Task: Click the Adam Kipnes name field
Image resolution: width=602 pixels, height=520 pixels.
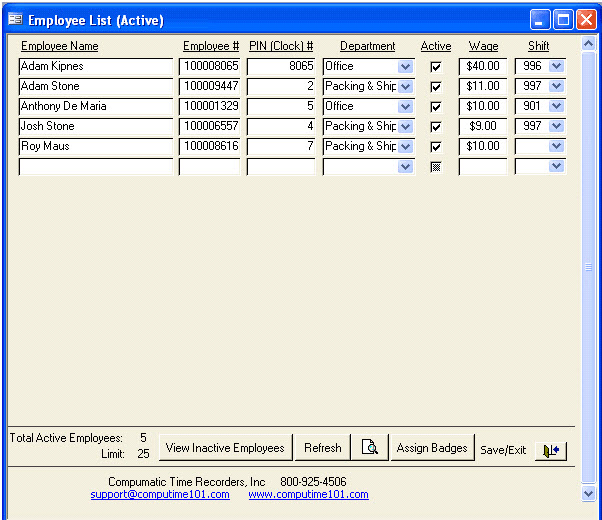Action: pos(96,66)
